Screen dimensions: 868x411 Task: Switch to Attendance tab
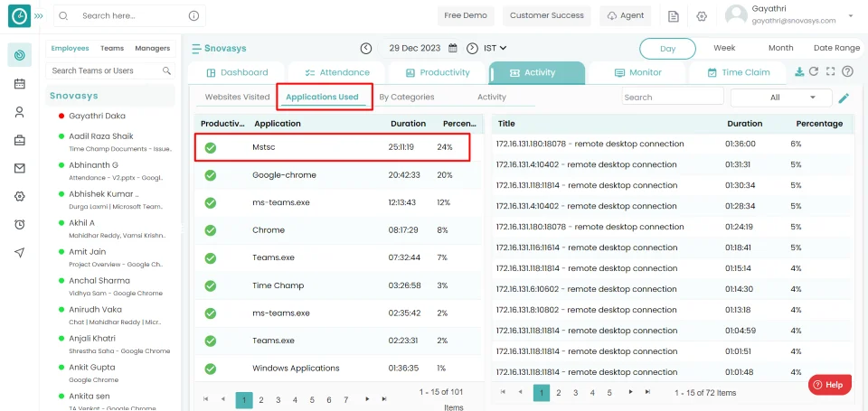tap(337, 72)
